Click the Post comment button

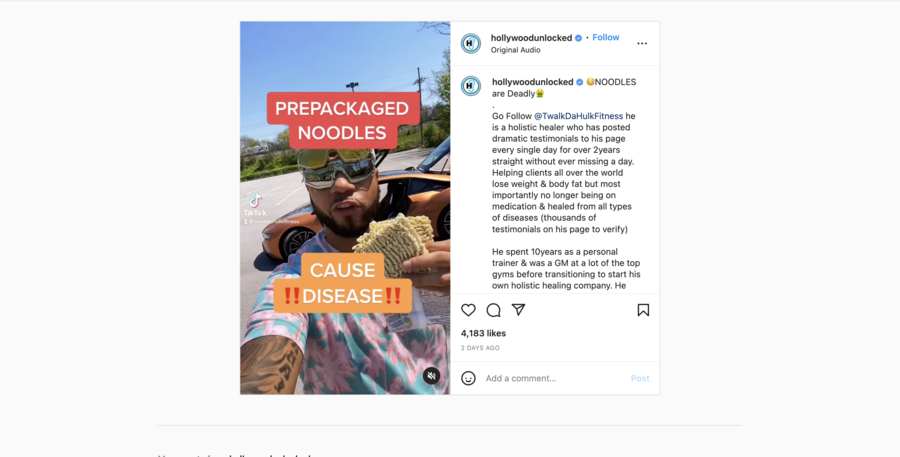(640, 378)
